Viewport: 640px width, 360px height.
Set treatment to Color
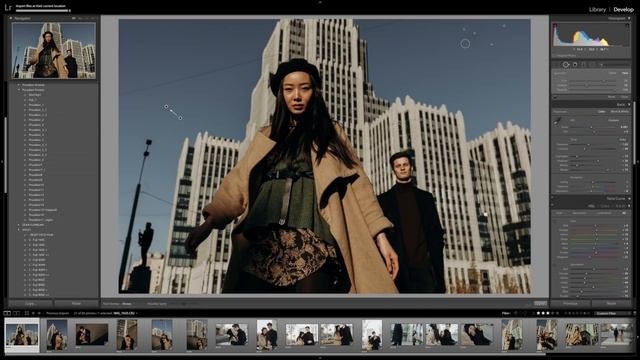tap(602, 111)
